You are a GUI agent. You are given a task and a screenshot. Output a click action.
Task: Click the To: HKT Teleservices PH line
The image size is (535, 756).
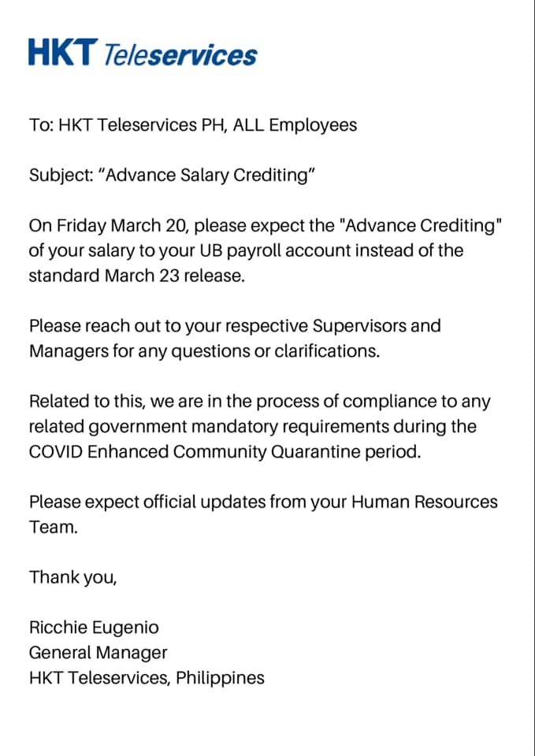click(193, 125)
